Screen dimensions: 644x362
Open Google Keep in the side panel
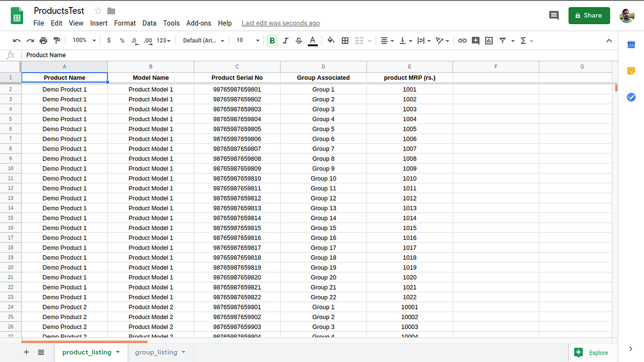click(631, 70)
